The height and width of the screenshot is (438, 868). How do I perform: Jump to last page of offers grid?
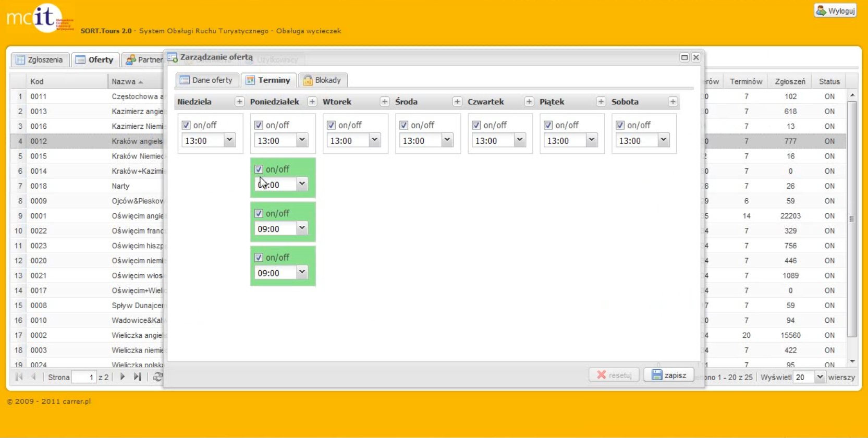pos(138,376)
